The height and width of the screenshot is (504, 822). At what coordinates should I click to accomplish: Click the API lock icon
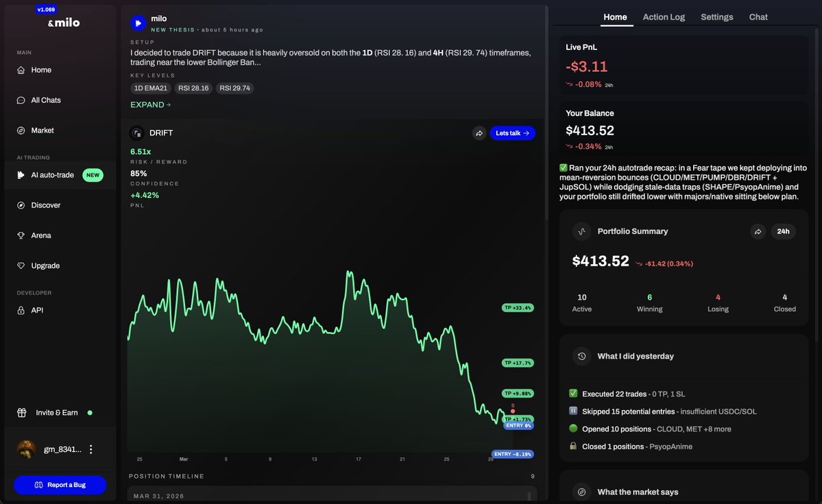click(21, 311)
